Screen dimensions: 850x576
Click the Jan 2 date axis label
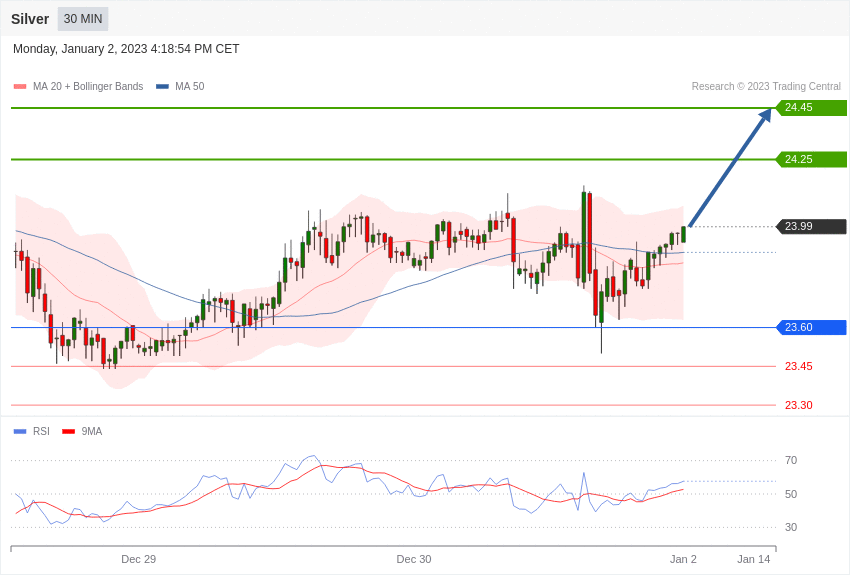pyautogui.click(x=683, y=559)
